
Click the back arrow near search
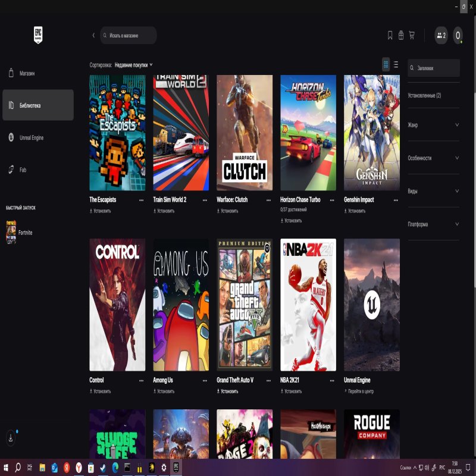(93, 36)
